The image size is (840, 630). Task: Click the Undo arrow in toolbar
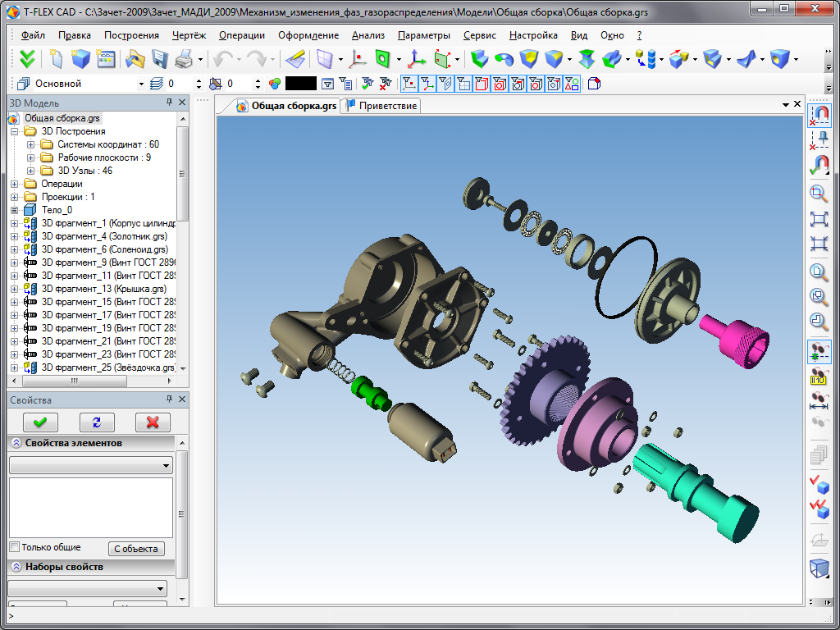(x=222, y=59)
